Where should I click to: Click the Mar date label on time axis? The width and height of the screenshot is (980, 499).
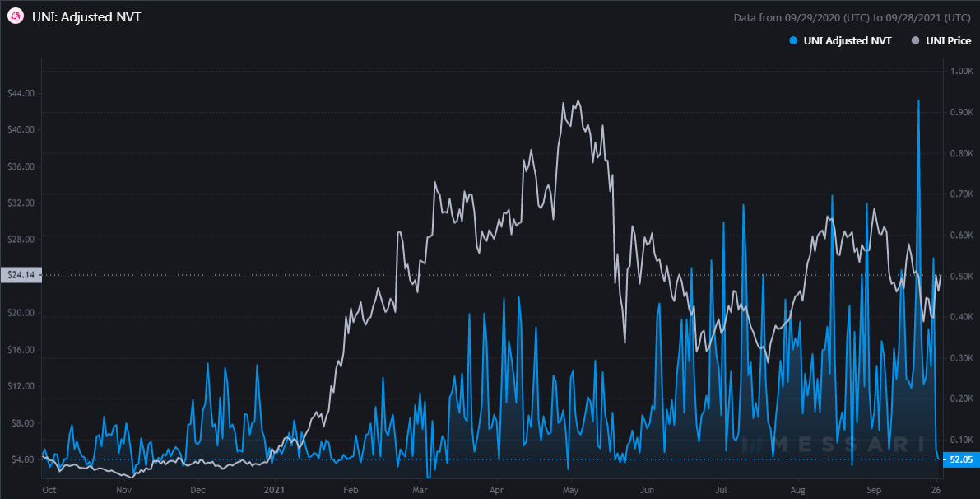[420, 490]
